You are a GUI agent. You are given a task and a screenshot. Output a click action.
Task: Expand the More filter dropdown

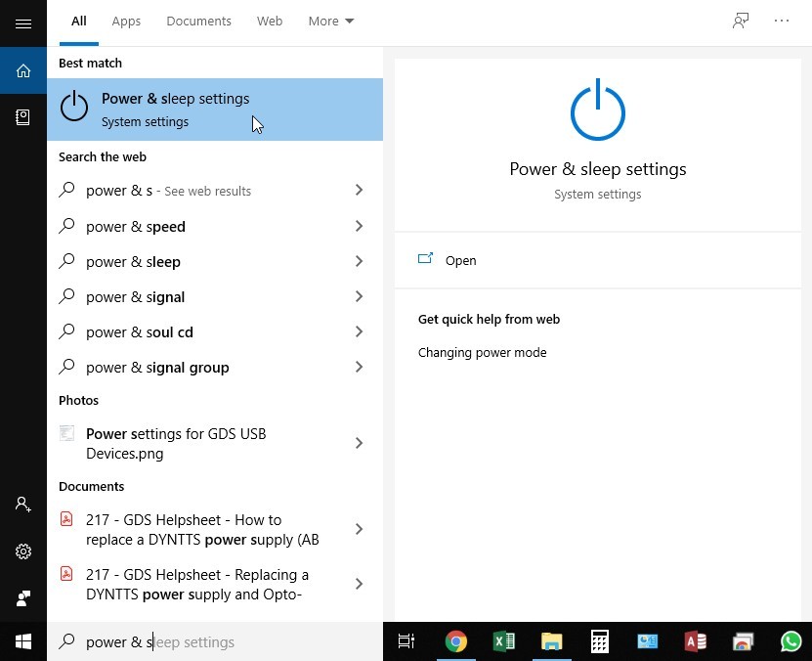pyautogui.click(x=331, y=21)
